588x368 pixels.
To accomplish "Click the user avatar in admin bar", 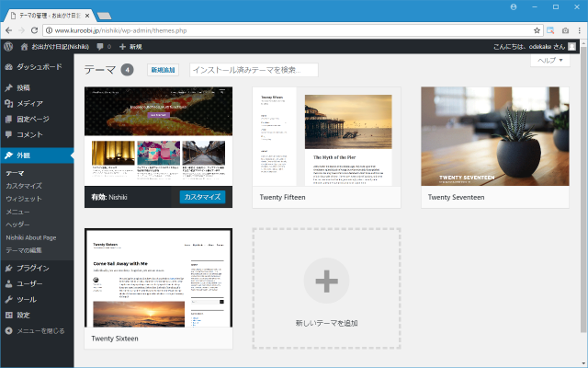I will [x=571, y=47].
